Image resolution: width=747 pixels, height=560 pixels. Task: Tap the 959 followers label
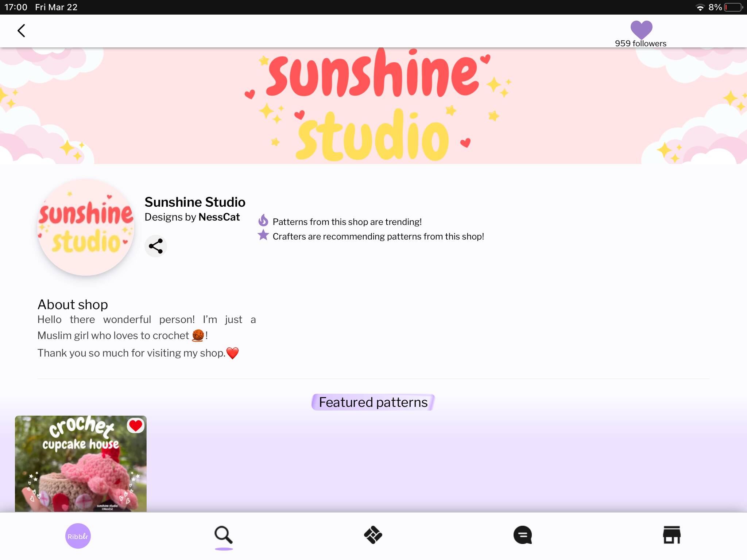(x=640, y=43)
